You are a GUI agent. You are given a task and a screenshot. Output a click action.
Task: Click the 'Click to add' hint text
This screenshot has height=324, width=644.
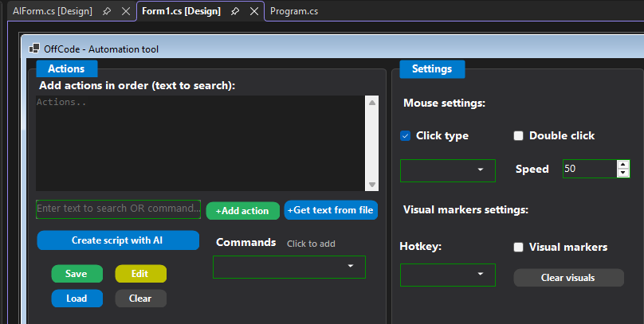point(311,244)
